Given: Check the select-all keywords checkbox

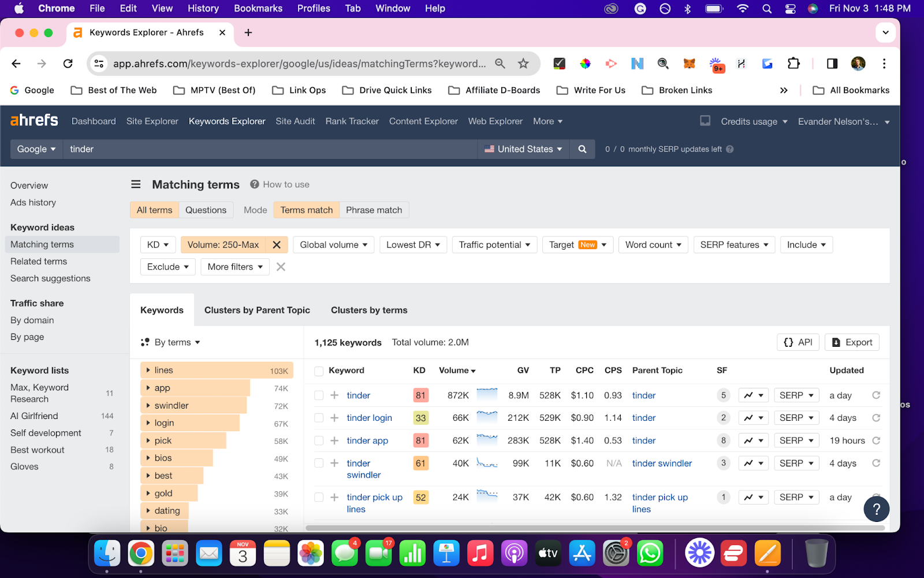Looking at the screenshot, I should tap(318, 370).
